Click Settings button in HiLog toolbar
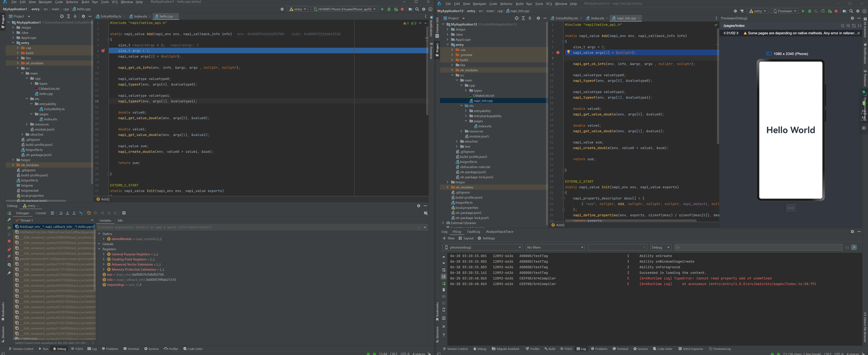Viewport: 868px width, 355px height. tap(486, 238)
